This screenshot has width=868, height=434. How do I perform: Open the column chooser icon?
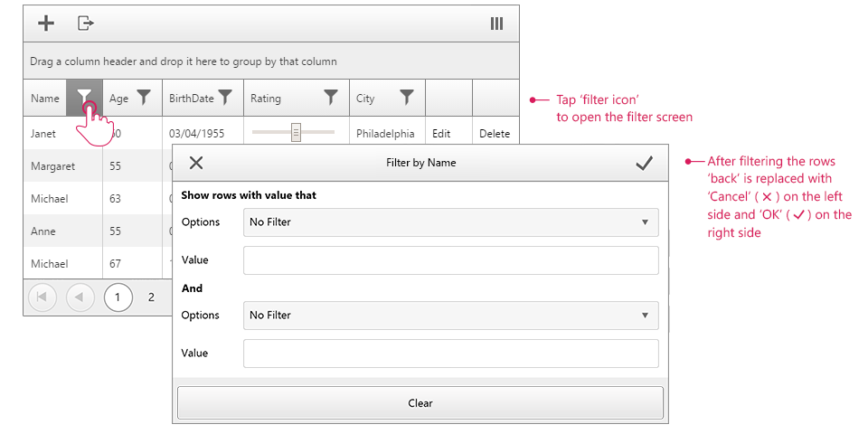(x=496, y=24)
